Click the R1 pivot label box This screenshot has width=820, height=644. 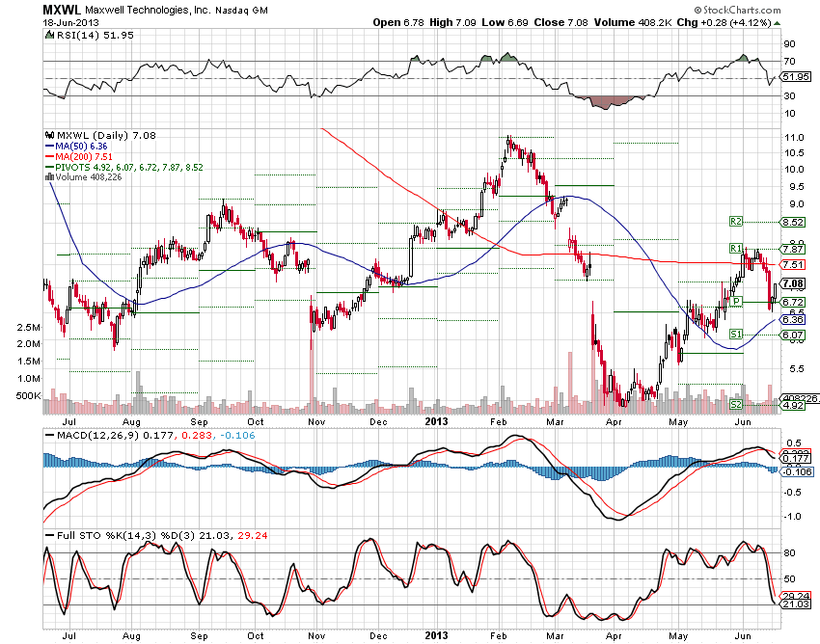click(x=736, y=249)
